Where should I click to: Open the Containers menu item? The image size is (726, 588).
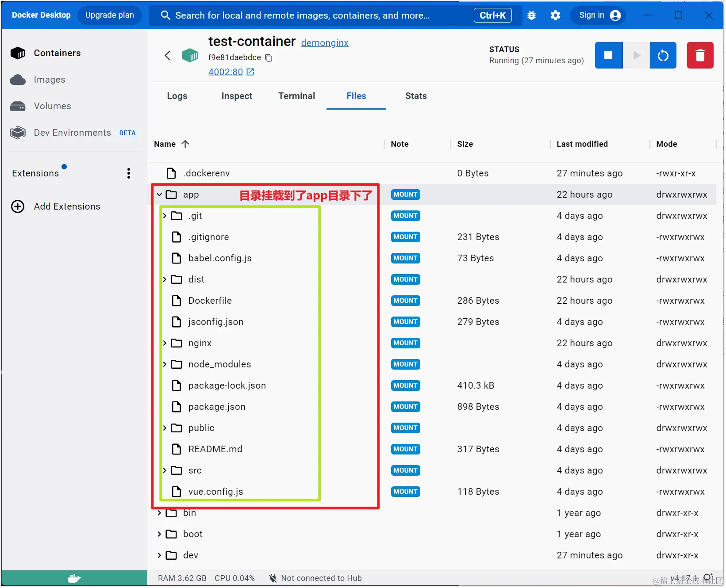point(57,53)
